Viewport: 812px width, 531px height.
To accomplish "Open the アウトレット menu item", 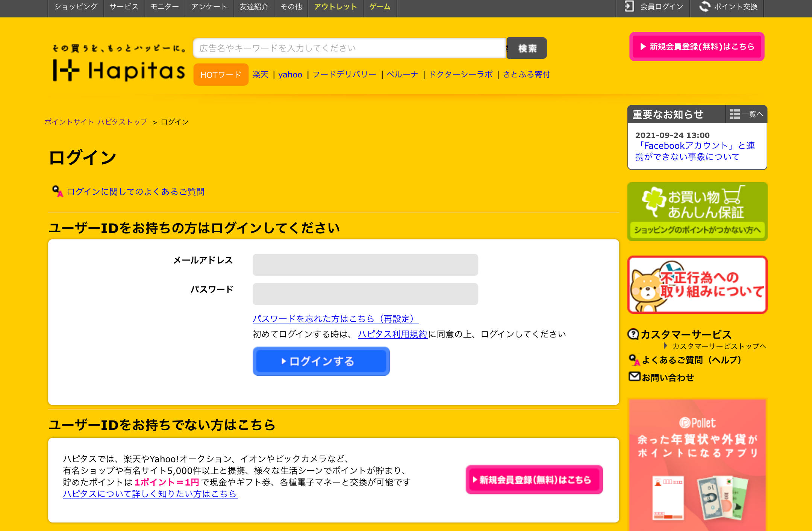I will tap(336, 7).
